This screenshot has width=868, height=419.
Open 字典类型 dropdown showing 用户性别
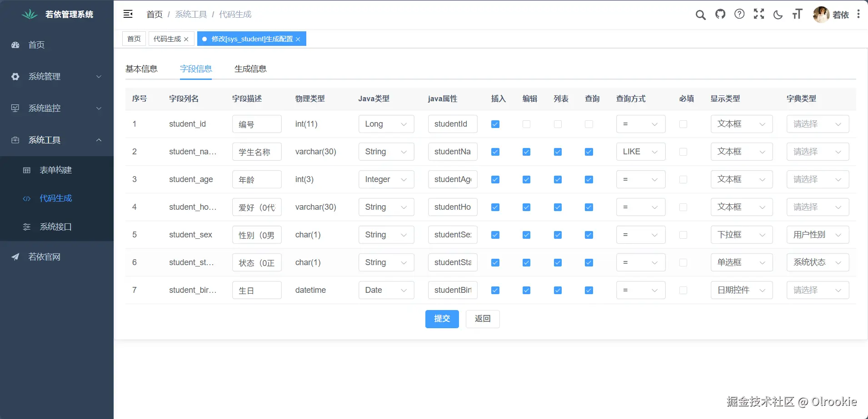[x=817, y=235]
